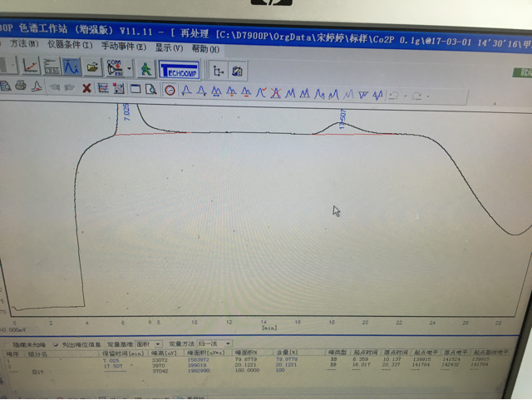Click the TECHCOMP logo button
The width and height of the screenshot is (532, 400).
point(180,70)
